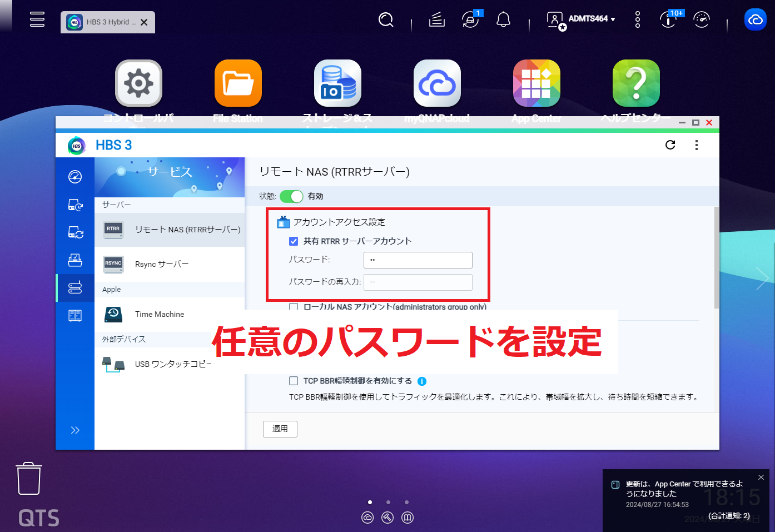Click the (合計通知: 2) notification count

(x=729, y=516)
